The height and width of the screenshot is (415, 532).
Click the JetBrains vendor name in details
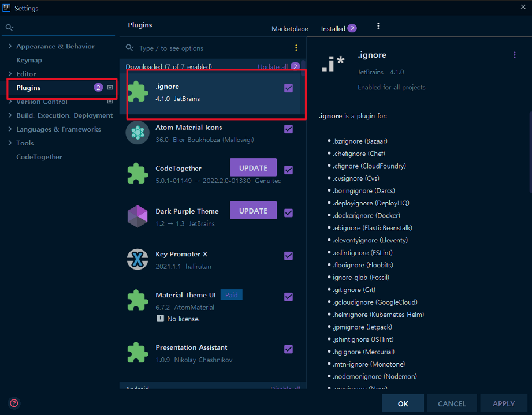coord(370,72)
